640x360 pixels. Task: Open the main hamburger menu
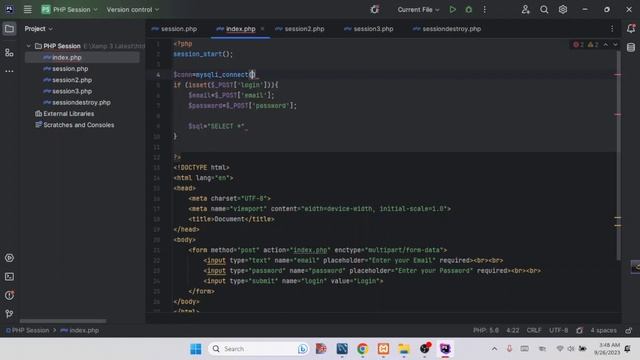coord(27,9)
